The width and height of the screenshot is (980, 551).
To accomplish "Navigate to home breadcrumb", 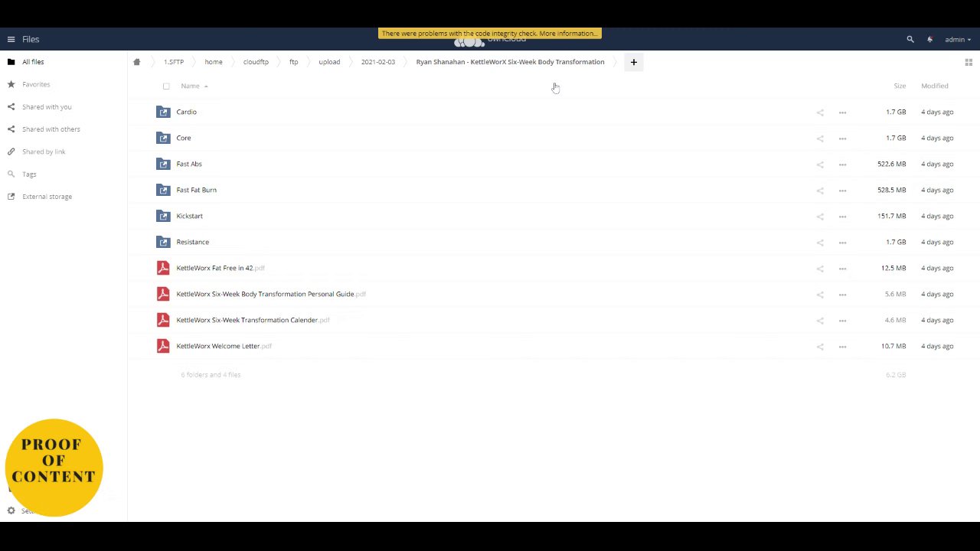I will 214,62.
